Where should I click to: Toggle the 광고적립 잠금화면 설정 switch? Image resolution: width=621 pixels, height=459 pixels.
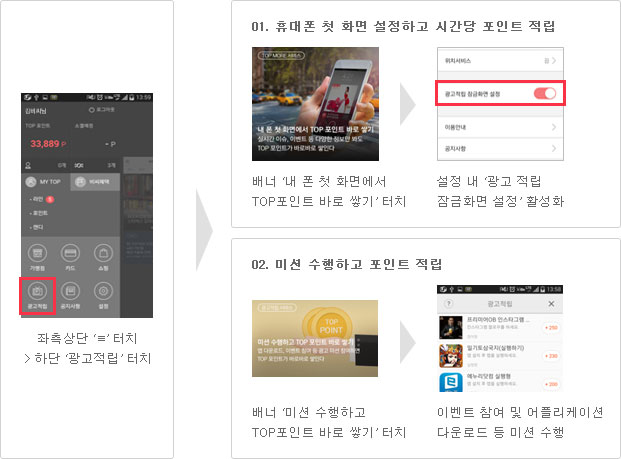(544, 93)
